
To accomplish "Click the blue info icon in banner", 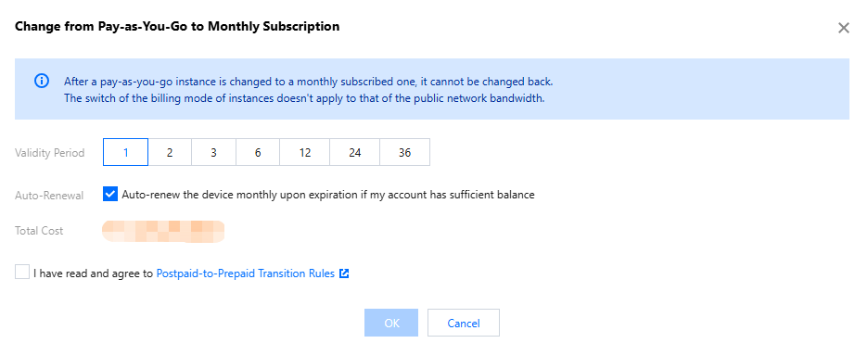I will click(42, 81).
